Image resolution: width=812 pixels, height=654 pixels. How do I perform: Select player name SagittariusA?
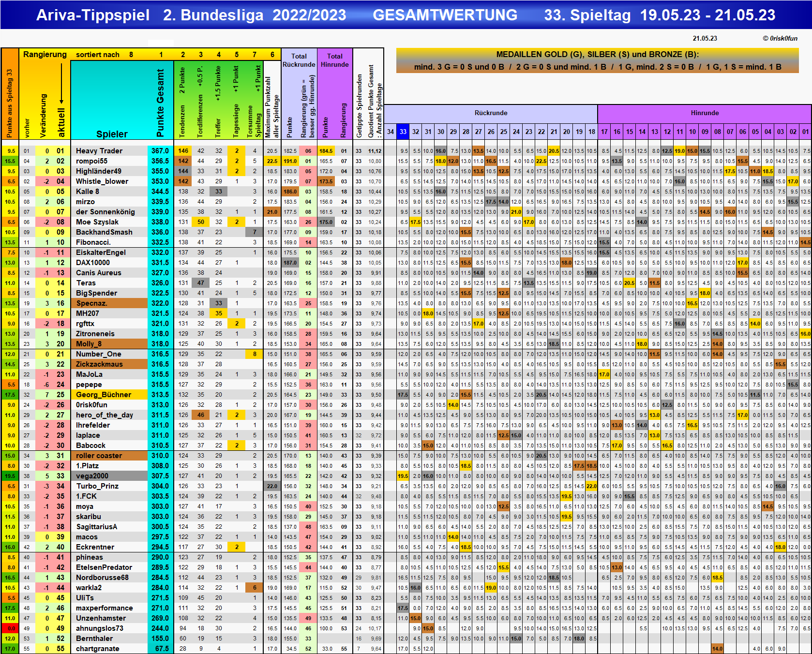[x=96, y=527]
